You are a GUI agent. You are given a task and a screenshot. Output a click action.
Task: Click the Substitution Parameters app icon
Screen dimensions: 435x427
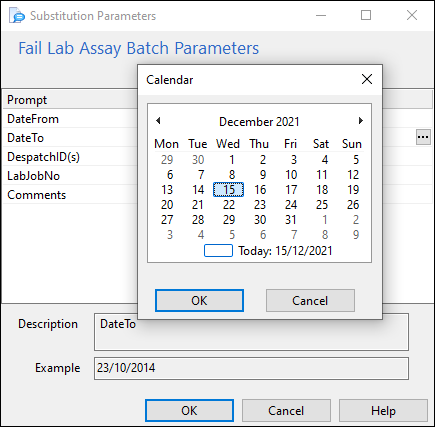coord(17,16)
